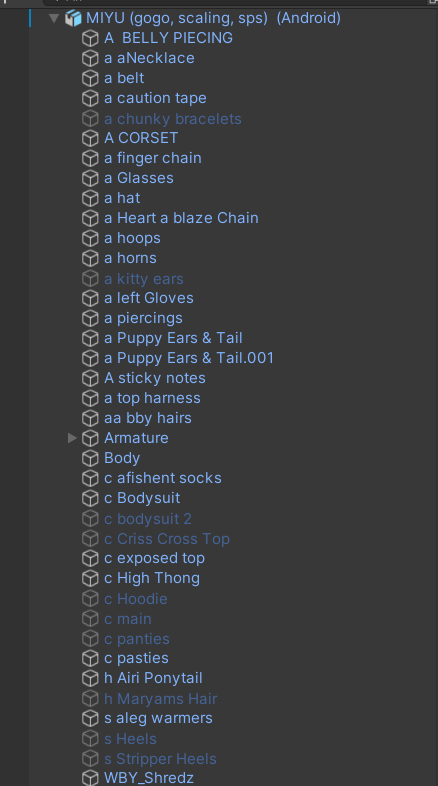The height and width of the screenshot is (786, 438).
Task: Select disabled a kitty ears object
Action: (x=144, y=279)
